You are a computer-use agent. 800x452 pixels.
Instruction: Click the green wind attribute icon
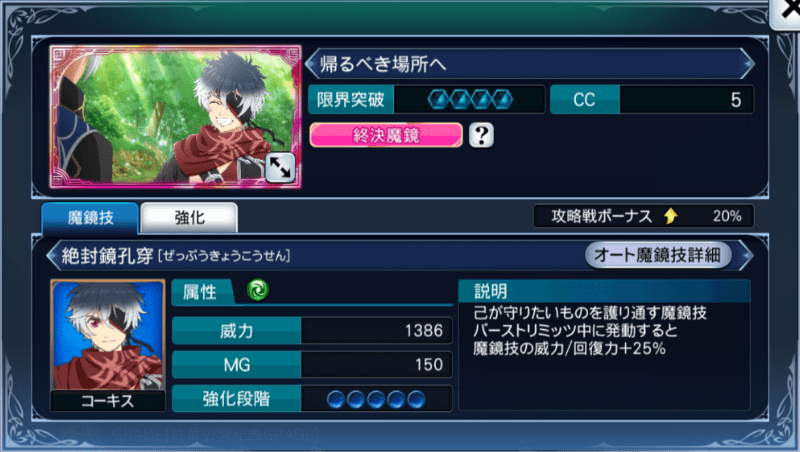pyautogui.click(x=258, y=290)
